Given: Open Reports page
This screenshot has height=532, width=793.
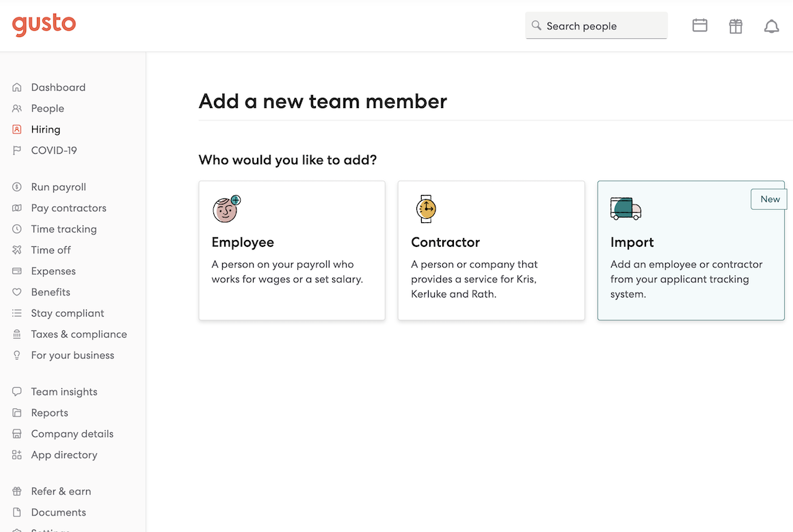Looking at the screenshot, I should (x=49, y=412).
